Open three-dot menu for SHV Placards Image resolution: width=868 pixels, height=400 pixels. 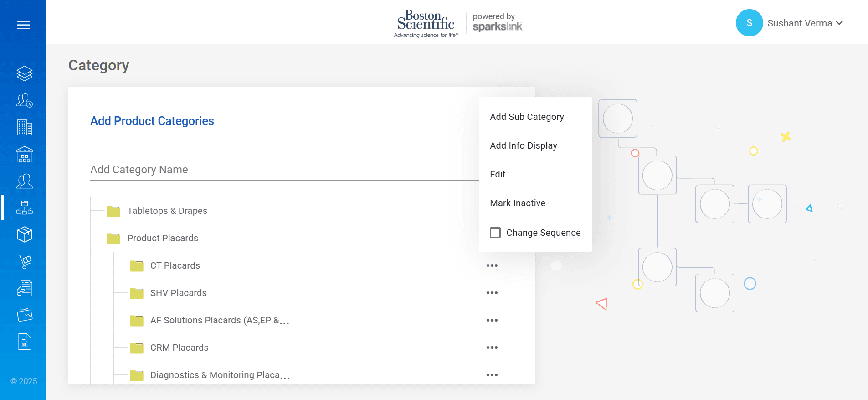[x=492, y=293]
